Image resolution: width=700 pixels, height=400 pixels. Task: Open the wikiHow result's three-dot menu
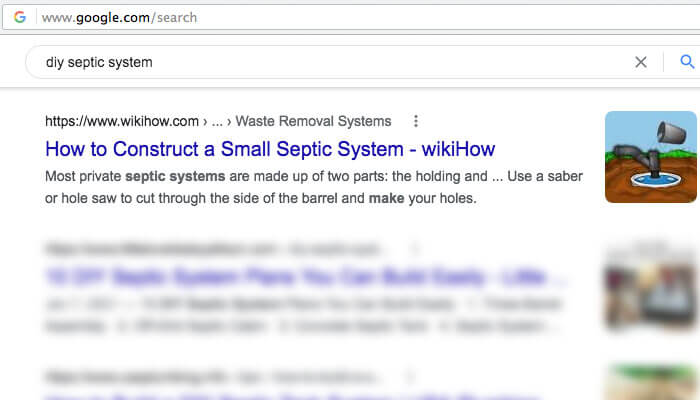416,121
